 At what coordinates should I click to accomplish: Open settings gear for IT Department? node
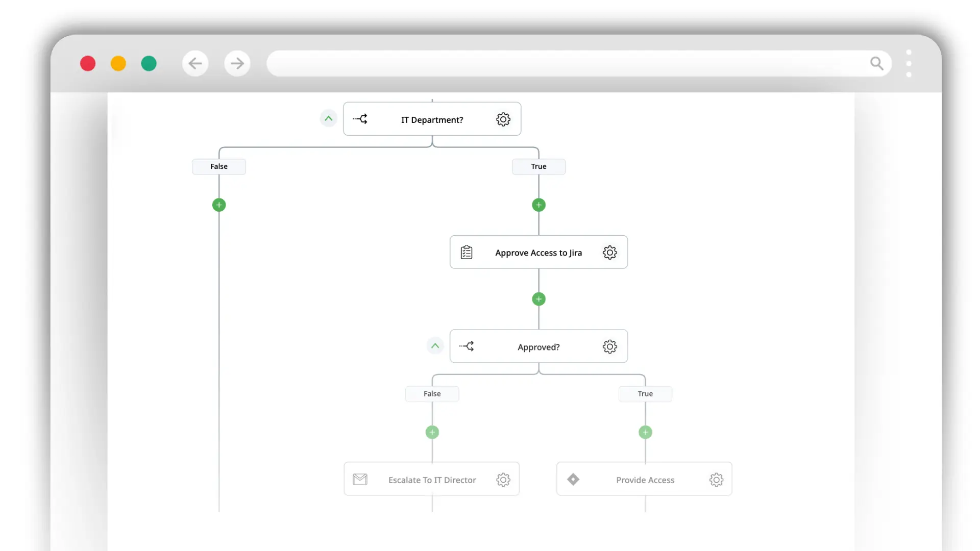coord(503,119)
